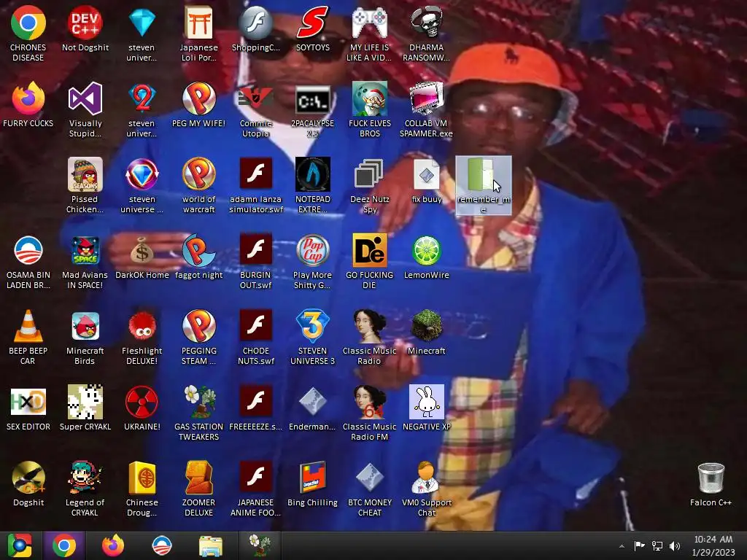
Task: Open the PopCap Play More icon
Action: [x=312, y=251]
